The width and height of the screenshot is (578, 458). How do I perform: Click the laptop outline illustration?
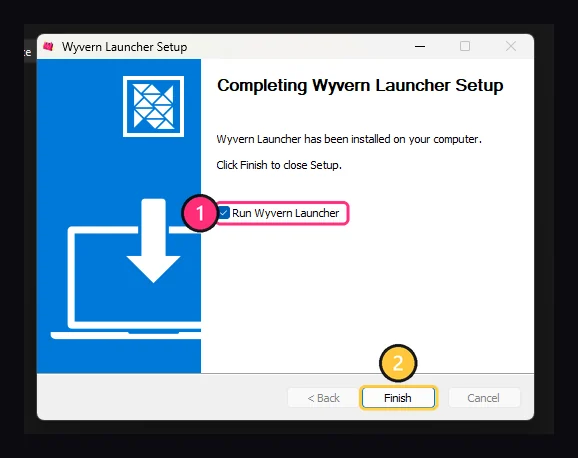pos(126,283)
